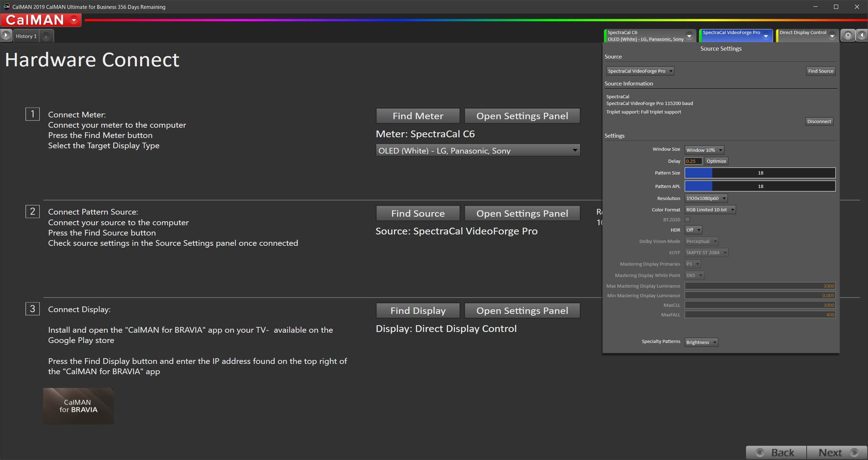Open the Window Size dropdown
Image resolution: width=868 pixels, height=460 pixels.
point(704,150)
